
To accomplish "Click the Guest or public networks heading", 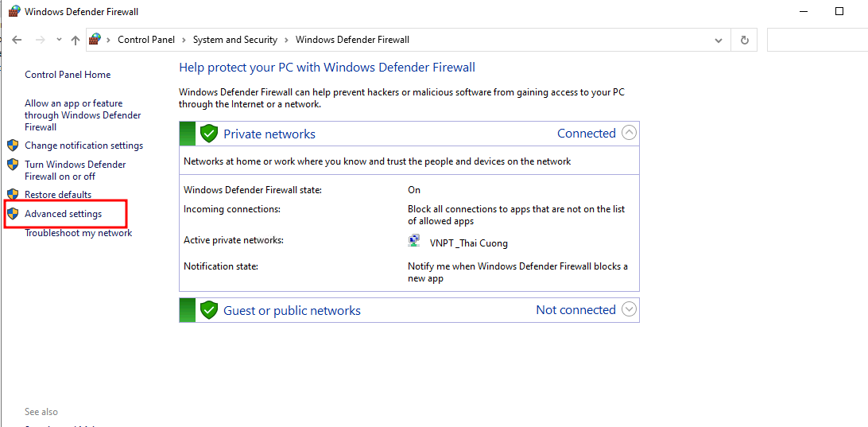I will (x=293, y=311).
